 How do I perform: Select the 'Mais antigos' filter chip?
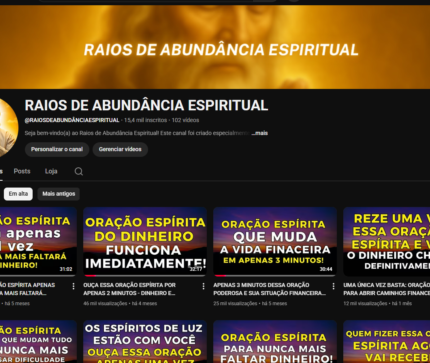(59, 194)
